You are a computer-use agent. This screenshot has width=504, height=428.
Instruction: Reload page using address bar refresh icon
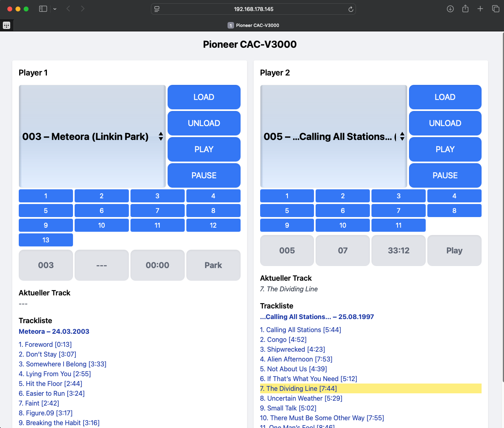pyautogui.click(x=351, y=9)
